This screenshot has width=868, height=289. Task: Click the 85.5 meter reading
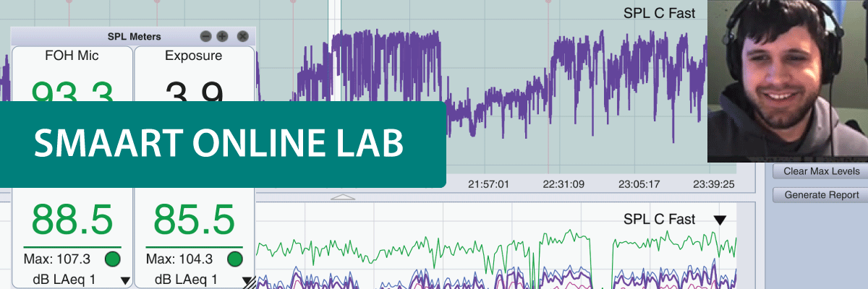tap(194, 221)
